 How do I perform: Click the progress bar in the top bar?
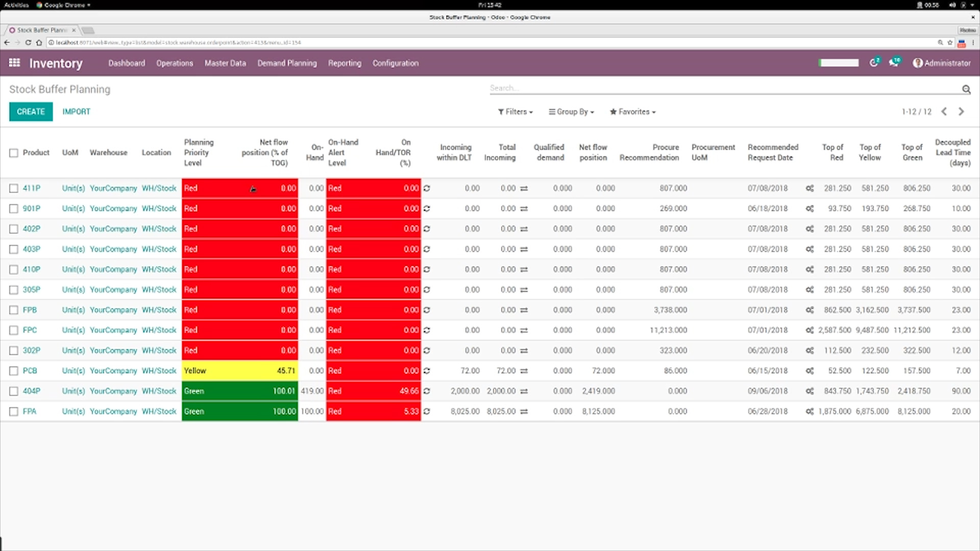(839, 63)
